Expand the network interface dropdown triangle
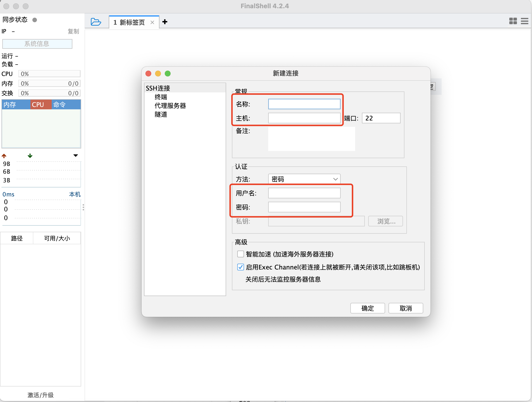 click(76, 156)
